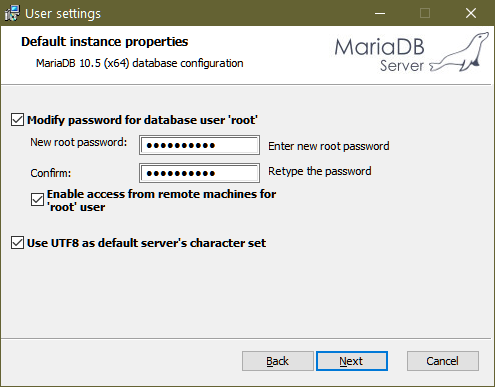The width and height of the screenshot is (495, 387).
Task: Click the 'Modify password for database user' label
Action: 142,120
